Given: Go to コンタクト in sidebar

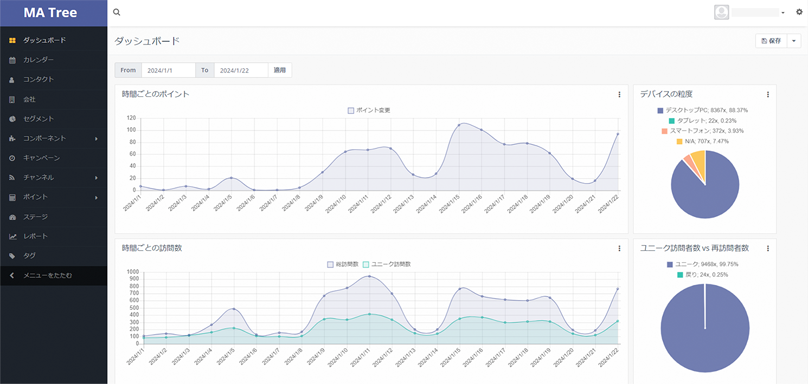Looking at the screenshot, I should point(54,79).
